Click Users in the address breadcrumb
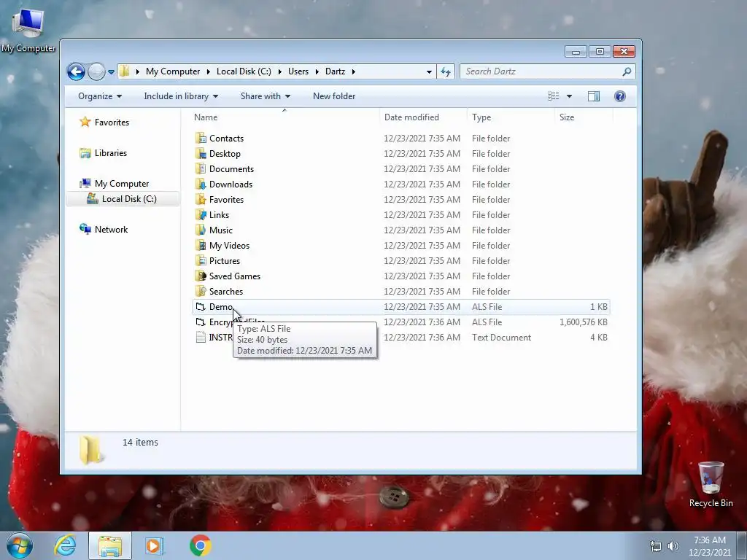The width and height of the screenshot is (747, 560). (298, 71)
